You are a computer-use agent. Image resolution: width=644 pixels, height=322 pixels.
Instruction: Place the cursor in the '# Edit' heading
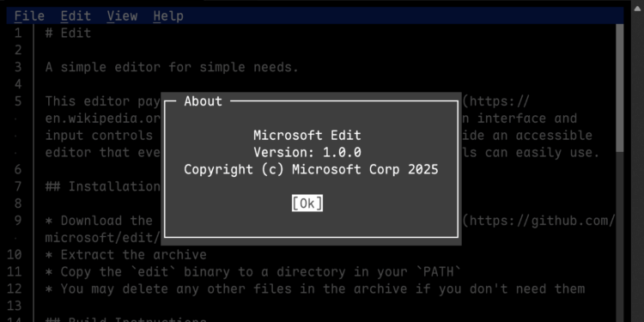tap(68, 33)
